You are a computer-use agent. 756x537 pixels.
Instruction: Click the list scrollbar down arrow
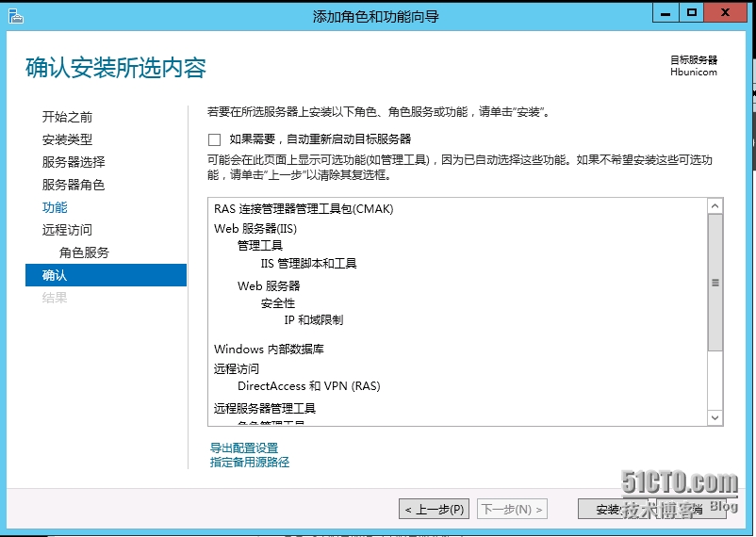(715, 417)
